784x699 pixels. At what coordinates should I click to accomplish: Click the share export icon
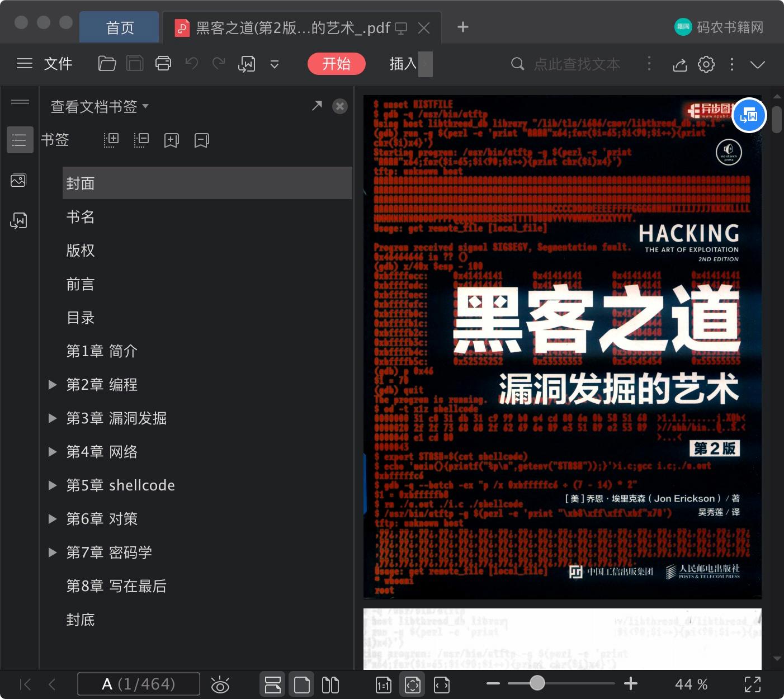click(x=679, y=64)
